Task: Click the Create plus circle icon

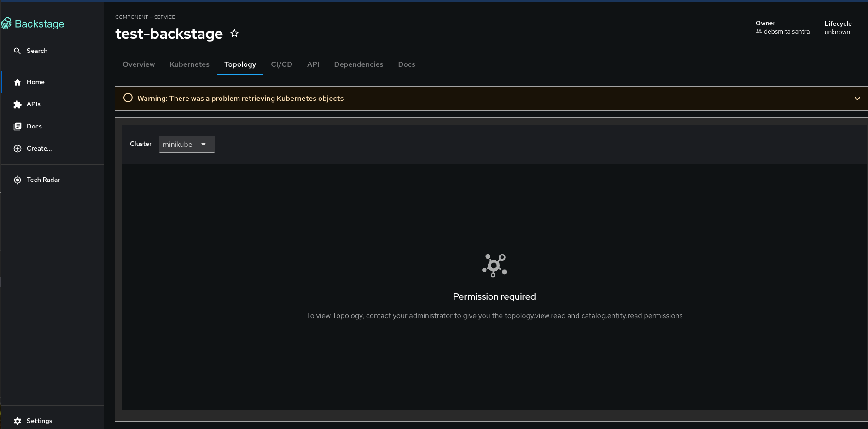Action: tap(17, 149)
